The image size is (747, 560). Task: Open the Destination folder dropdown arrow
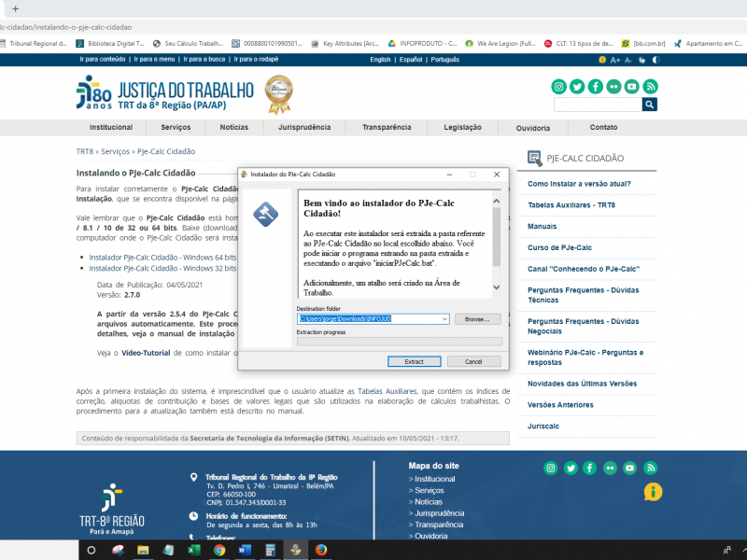pos(444,319)
